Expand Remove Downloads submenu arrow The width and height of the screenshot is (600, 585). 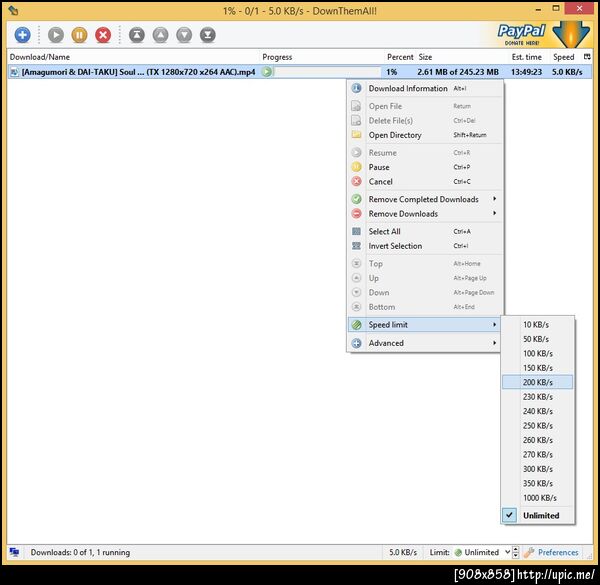point(494,213)
